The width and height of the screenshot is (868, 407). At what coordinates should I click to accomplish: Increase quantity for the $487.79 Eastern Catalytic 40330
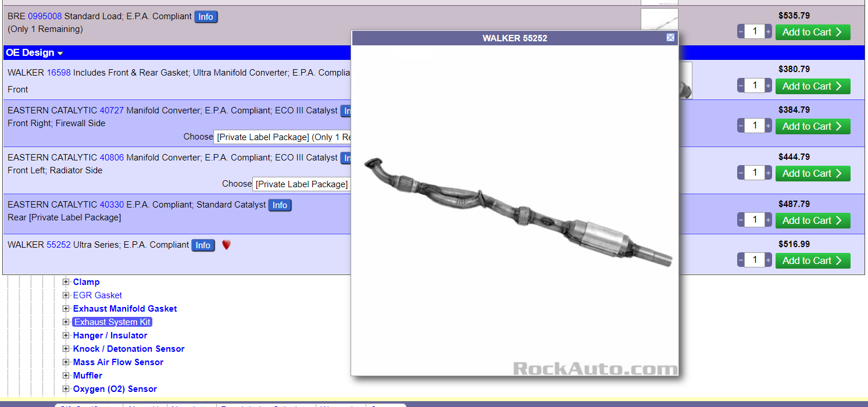768,220
